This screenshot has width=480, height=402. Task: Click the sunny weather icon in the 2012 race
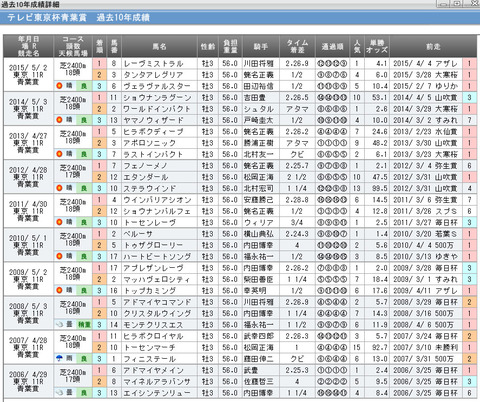(x=59, y=188)
